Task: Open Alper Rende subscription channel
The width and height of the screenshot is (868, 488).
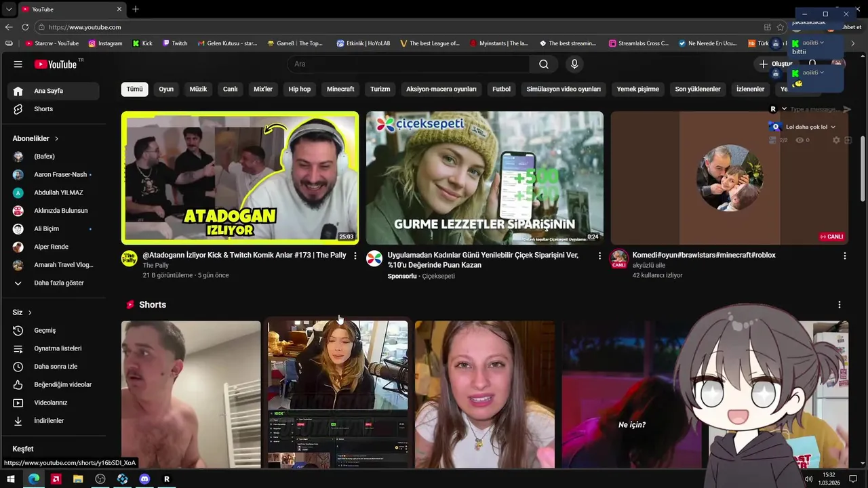Action: [x=54, y=247]
